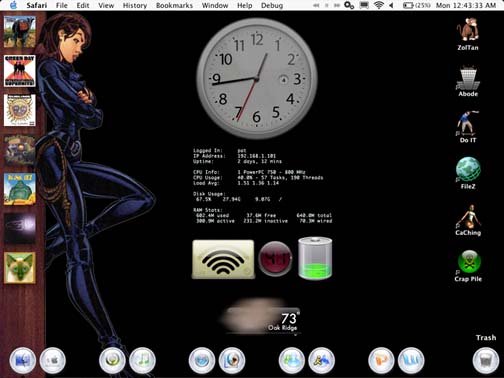Open the Crap Pile skull desktop icon
Screen dimensions: 504x378
tap(469, 262)
